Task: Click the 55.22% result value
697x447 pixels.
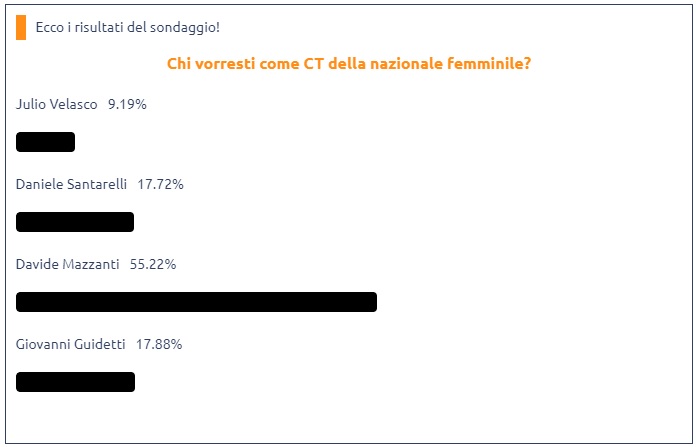Action: (x=153, y=264)
